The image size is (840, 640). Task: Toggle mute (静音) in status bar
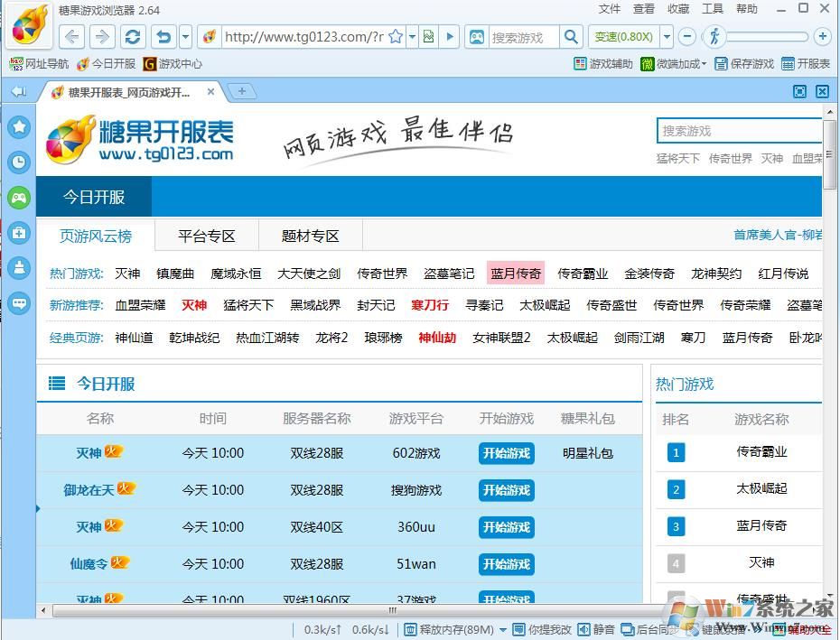(596, 629)
